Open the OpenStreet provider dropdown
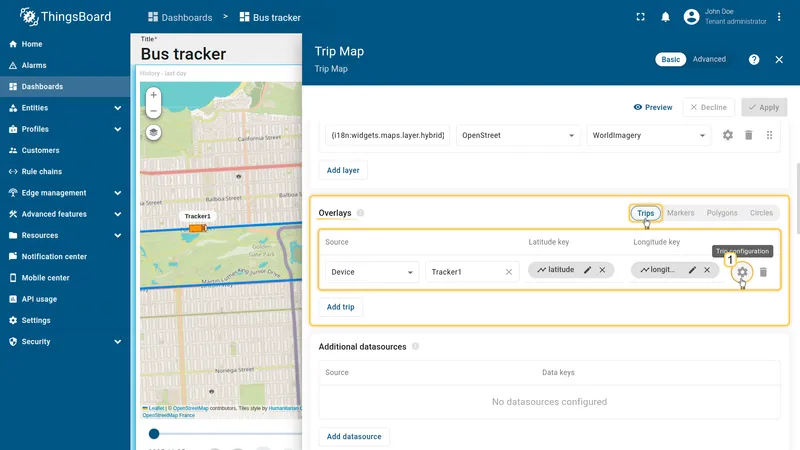 coord(518,135)
